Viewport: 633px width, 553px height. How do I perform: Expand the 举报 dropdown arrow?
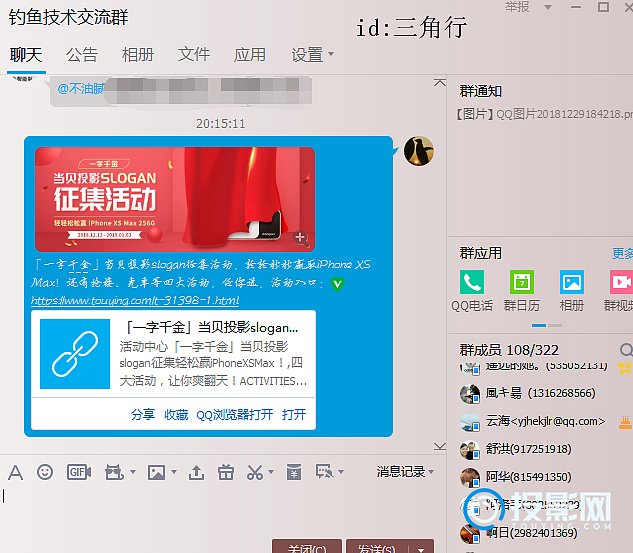tap(548, 7)
